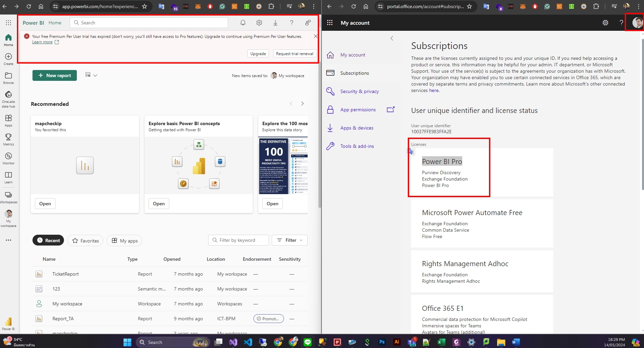The height and width of the screenshot is (348, 644).
Task: Click the 100 productivity tips thumbnail
Action: point(283,166)
